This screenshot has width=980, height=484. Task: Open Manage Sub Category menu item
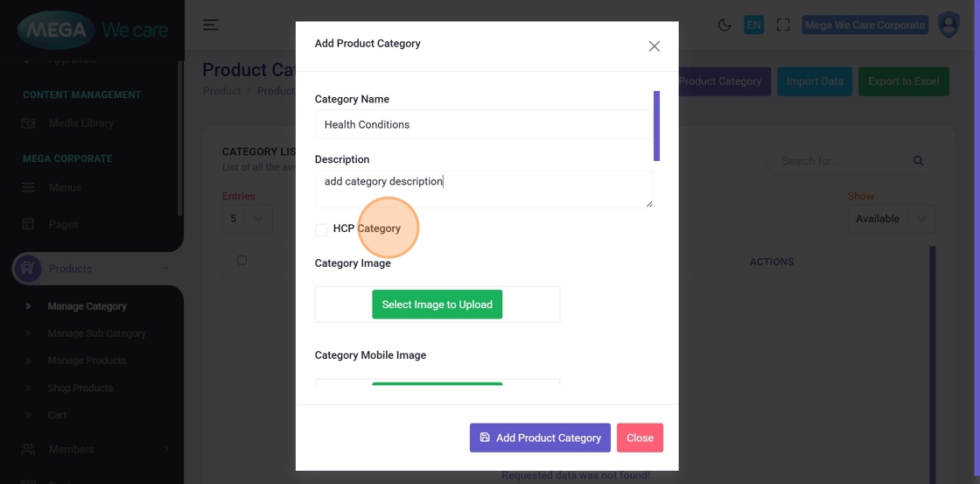(x=96, y=333)
